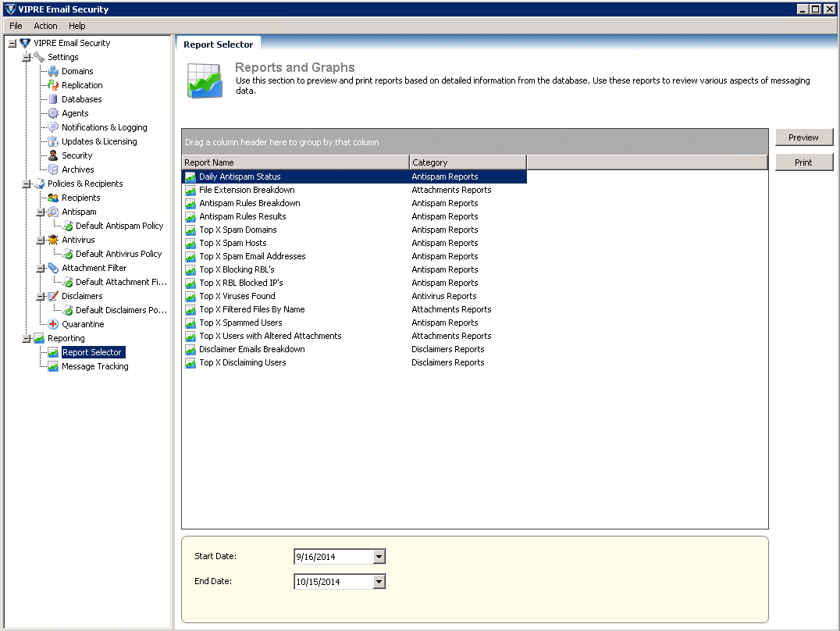The image size is (840, 631).
Task: Sort by the Category column header
Action: pos(468,162)
